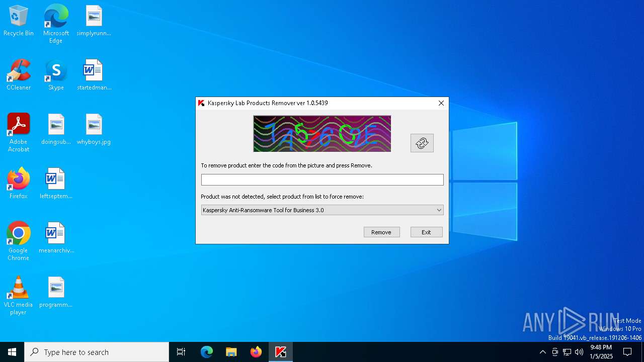Select Skype desktop shortcut
Screen dimensions: 644x362
56,75
